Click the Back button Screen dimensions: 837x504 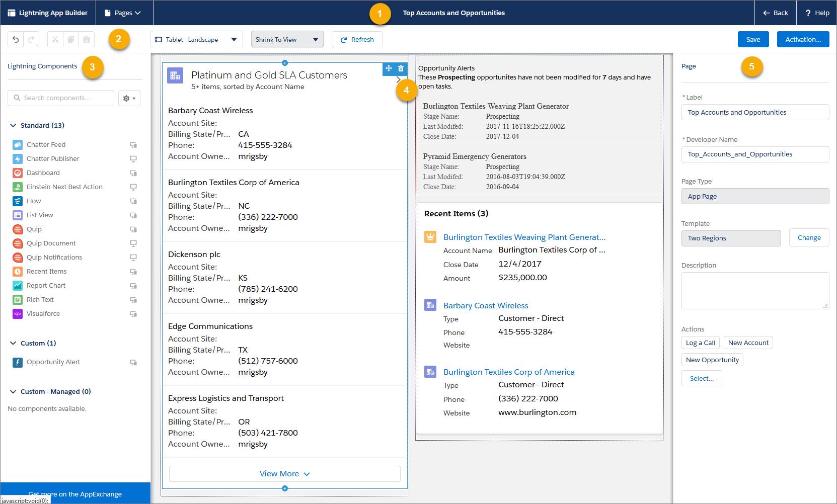776,13
